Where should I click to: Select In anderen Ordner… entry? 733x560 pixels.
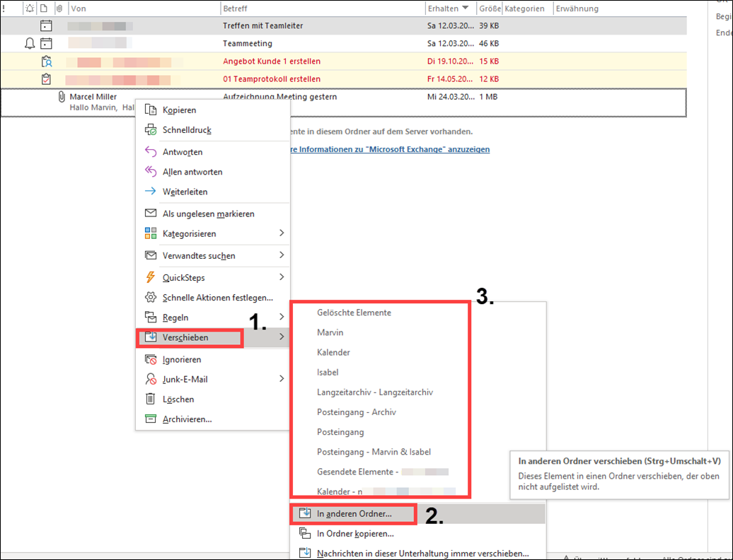pos(418,513)
